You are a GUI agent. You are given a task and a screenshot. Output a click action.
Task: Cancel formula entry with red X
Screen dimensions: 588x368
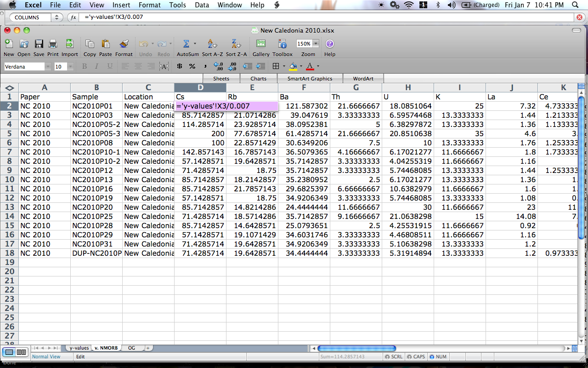[x=580, y=17]
